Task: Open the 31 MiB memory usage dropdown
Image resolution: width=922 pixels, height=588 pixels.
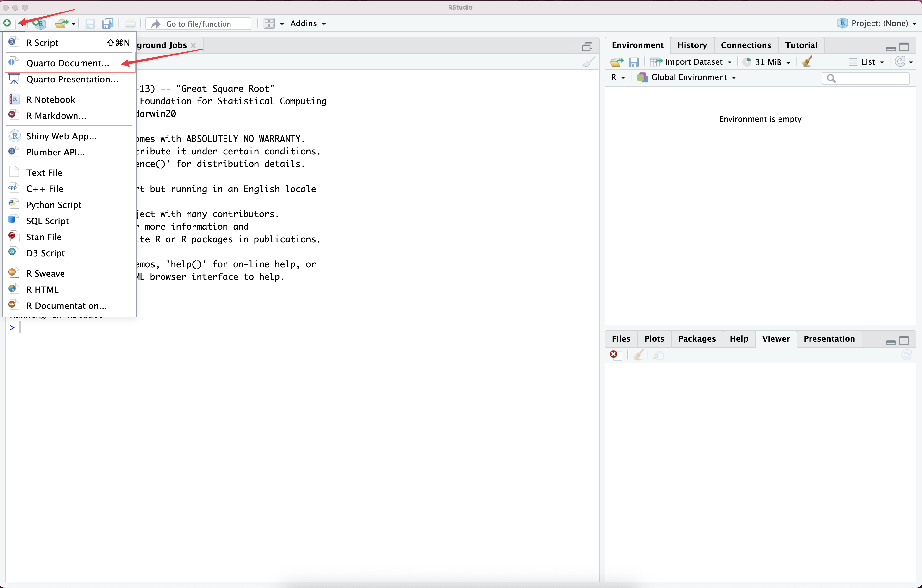Action: click(x=766, y=62)
